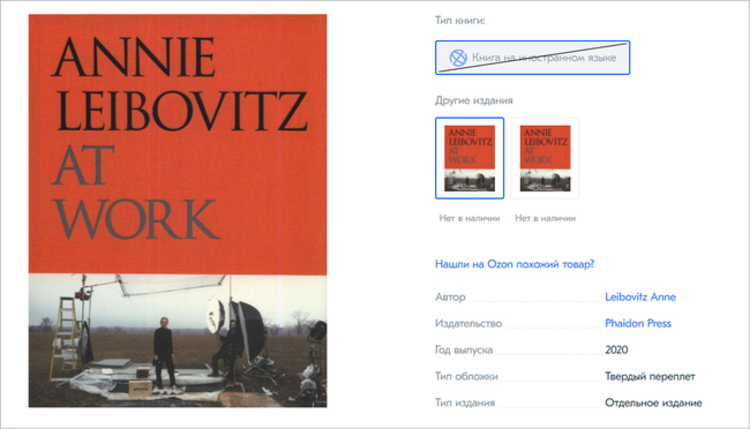
Task: Open the second edition thumbnail
Action: coord(545,158)
